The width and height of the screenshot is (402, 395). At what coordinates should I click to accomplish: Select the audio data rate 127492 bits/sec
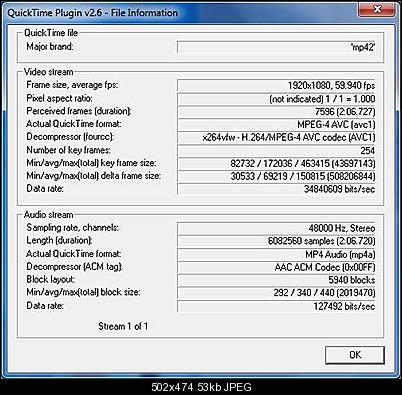pos(276,306)
